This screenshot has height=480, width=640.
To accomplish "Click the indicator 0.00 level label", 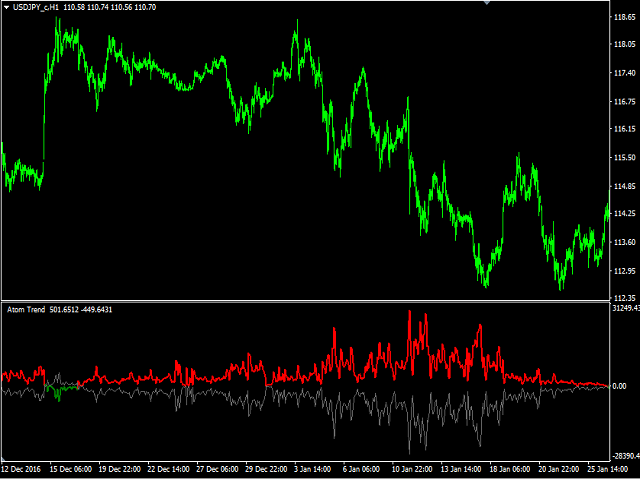I will (x=620, y=386).
